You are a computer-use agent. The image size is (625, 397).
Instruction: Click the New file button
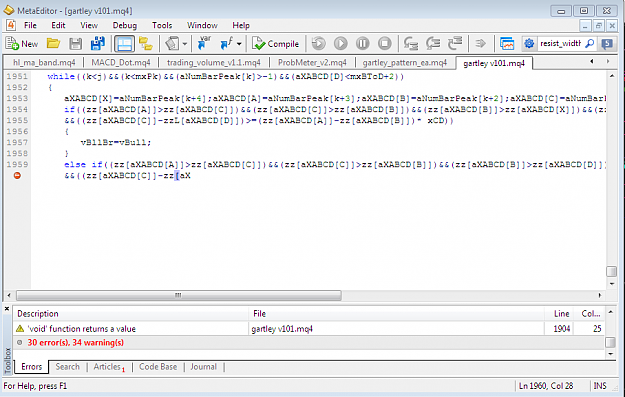[x=22, y=44]
